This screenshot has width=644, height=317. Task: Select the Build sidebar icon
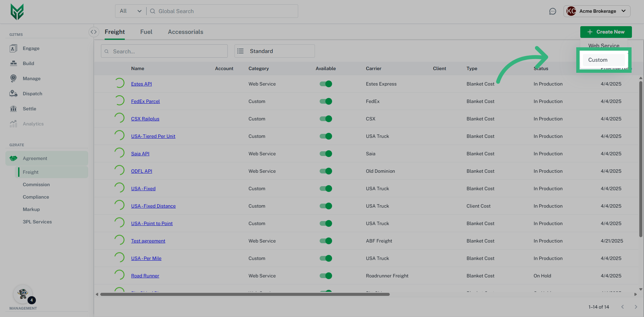point(13,63)
